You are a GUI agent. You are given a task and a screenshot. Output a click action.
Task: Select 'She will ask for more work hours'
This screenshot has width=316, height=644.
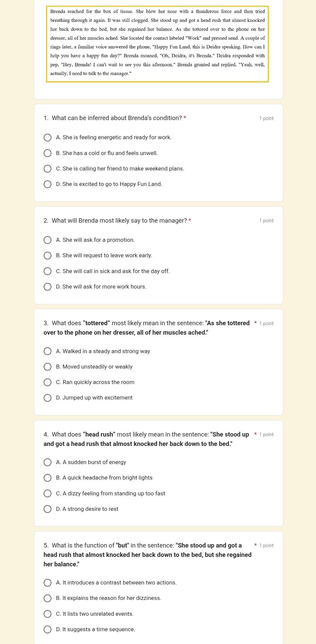coord(48,287)
